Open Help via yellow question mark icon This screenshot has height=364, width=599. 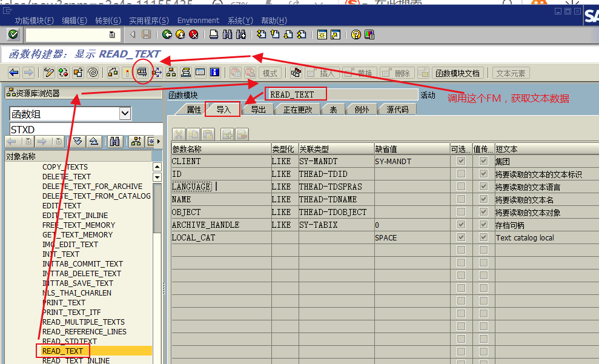[x=356, y=35]
